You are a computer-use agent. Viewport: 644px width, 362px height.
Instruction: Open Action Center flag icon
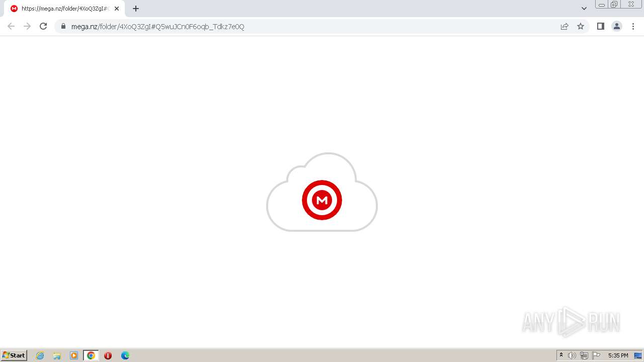click(x=596, y=355)
